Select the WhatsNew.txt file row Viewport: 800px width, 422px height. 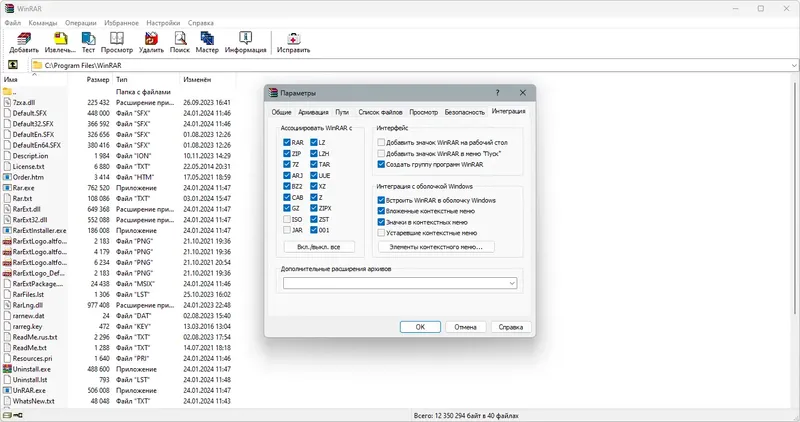coord(117,401)
